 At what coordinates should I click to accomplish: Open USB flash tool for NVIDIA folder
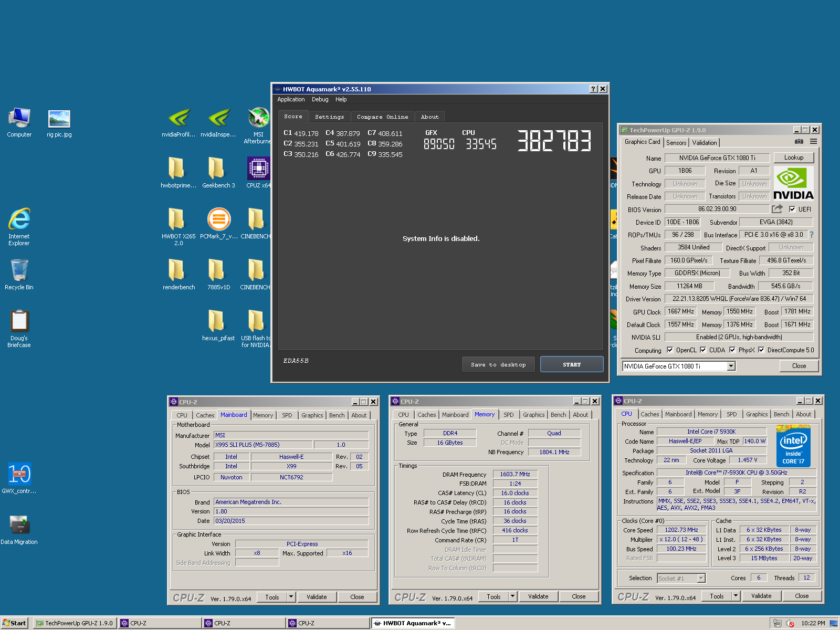pos(256,328)
